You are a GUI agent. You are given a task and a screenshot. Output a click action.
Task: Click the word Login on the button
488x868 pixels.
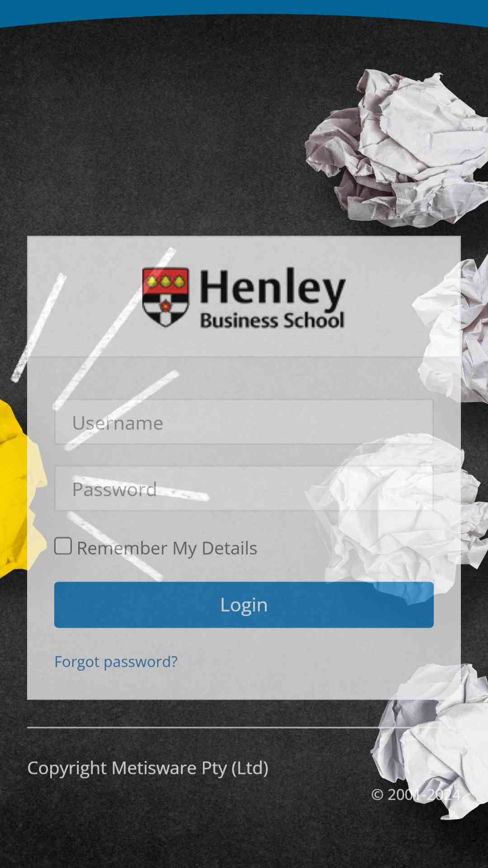(x=244, y=605)
